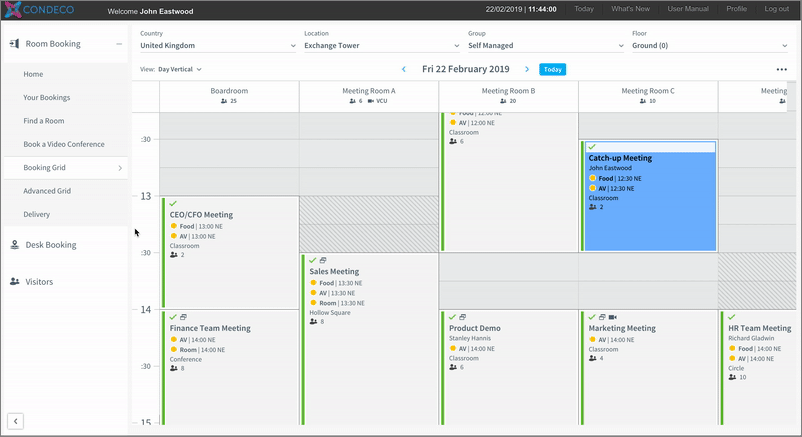Click Food status dot in Catch-up Meeting
This screenshot has width=802, height=437.
(592, 178)
